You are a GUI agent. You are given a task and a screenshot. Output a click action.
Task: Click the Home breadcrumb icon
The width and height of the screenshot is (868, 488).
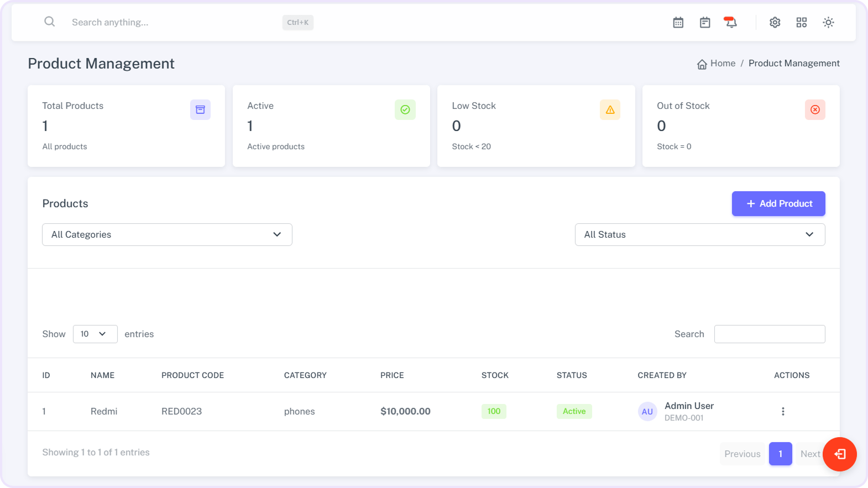pyautogui.click(x=702, y=64)
